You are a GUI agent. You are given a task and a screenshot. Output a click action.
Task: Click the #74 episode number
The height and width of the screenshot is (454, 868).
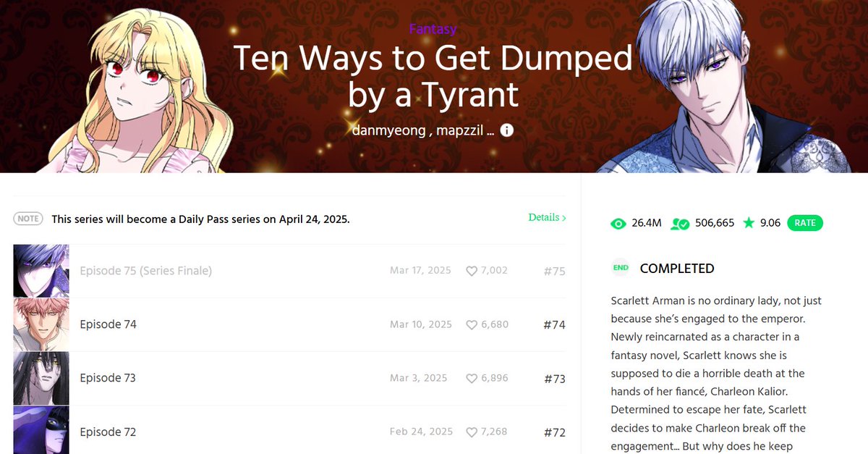(x=554, y=325)
